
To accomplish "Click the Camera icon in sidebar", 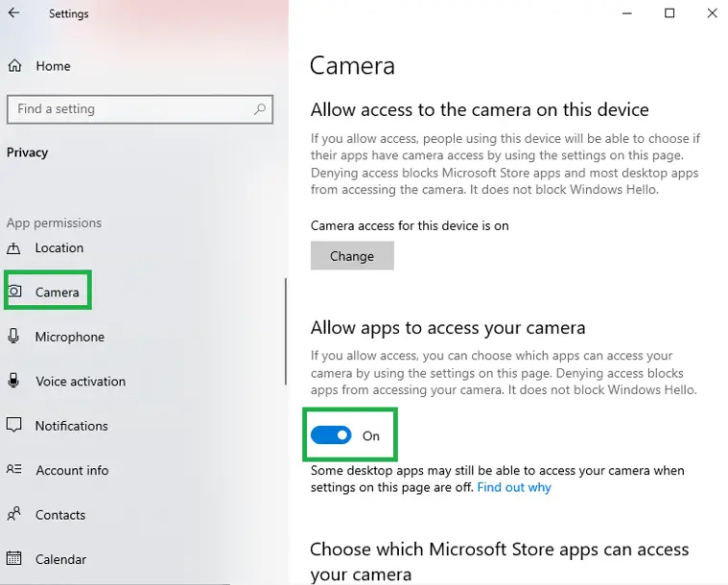I will click(14, 292).
